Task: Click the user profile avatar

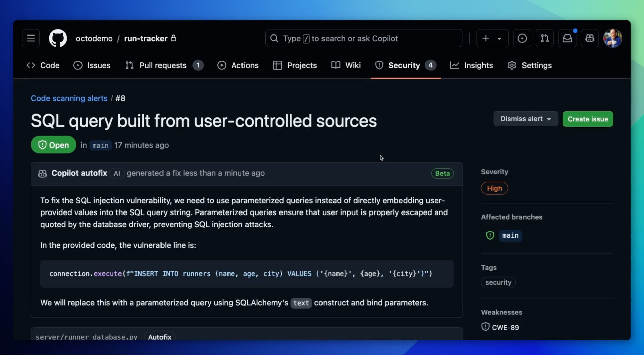Action: click(613, 38)
